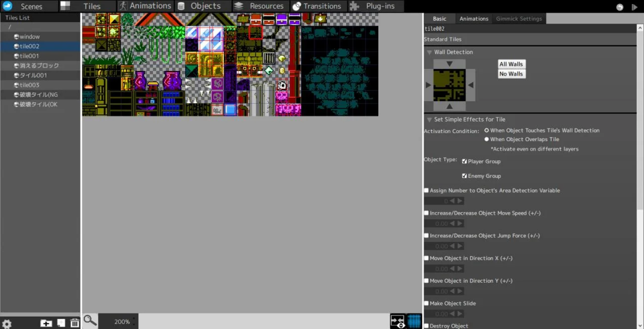Toggle bottom wall detection arrow
644x329 pixels.
point(449,106)
